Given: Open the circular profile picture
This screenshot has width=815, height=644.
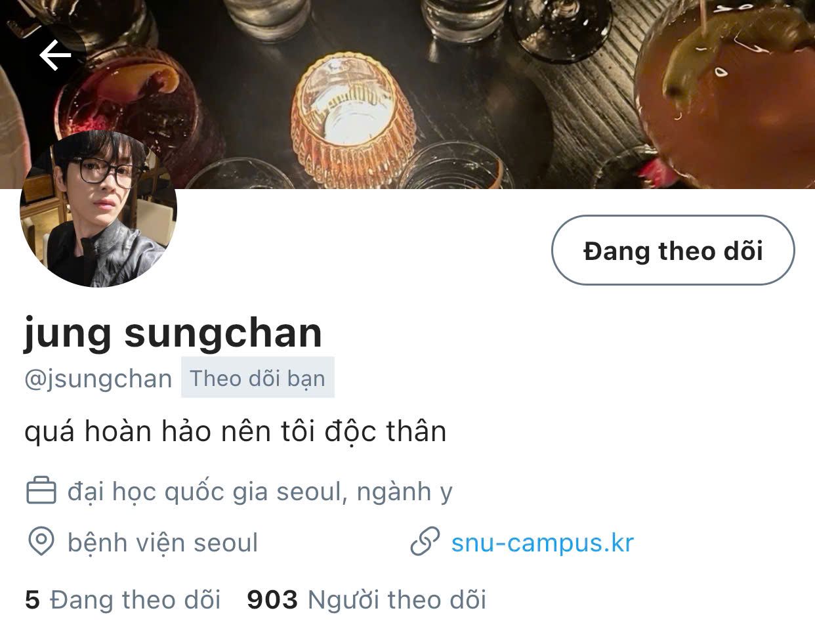Looking at the screenshot, I should (x=99, y=209).
